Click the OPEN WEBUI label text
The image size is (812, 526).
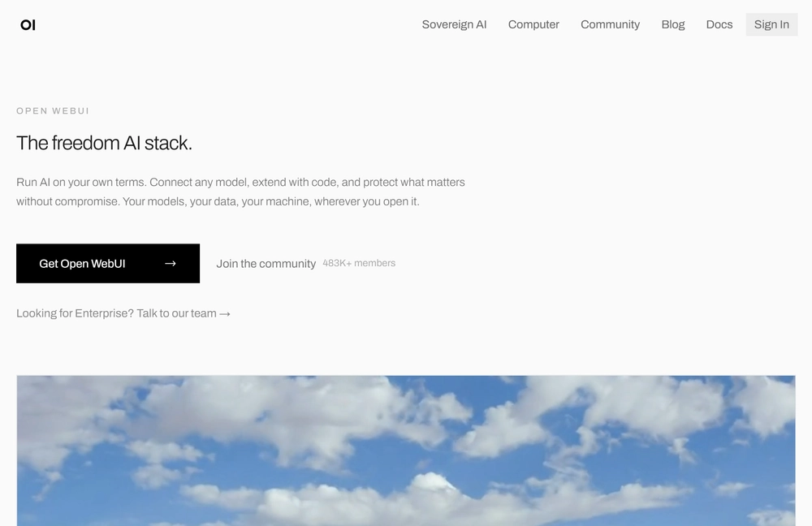pos(53,110)
